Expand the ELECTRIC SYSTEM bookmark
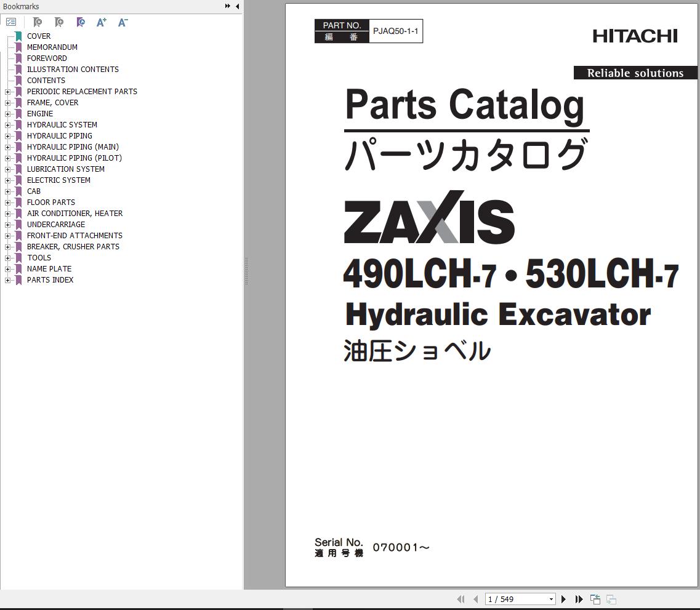This screenshot has height=610, width=700. click(x=7, y=181)
